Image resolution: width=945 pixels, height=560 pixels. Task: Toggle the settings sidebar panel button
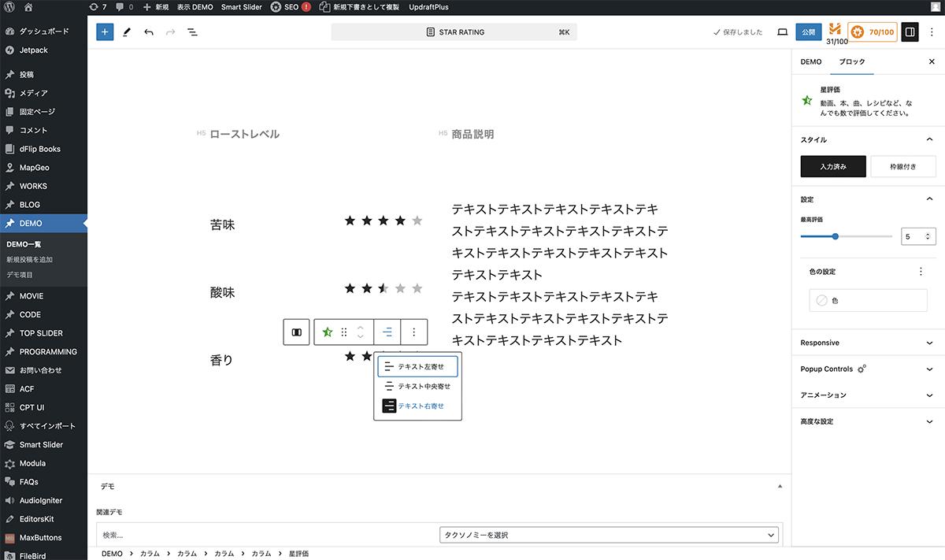tap(910, 32)
